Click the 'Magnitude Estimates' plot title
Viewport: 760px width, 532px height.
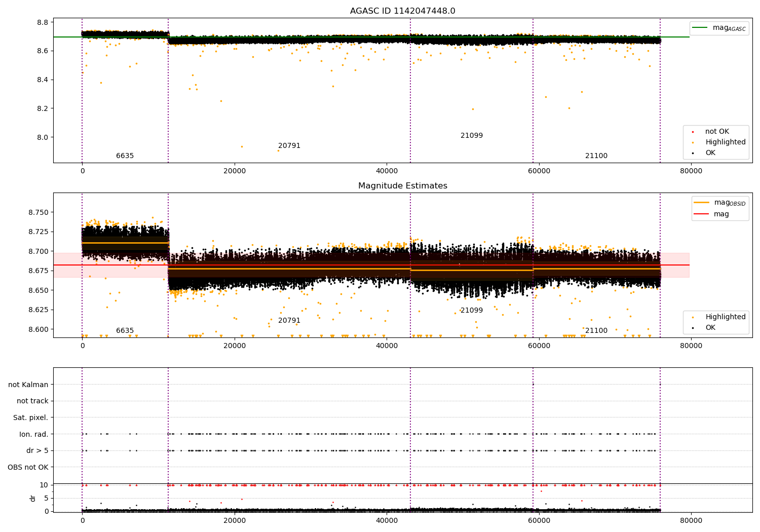point(402,186)
